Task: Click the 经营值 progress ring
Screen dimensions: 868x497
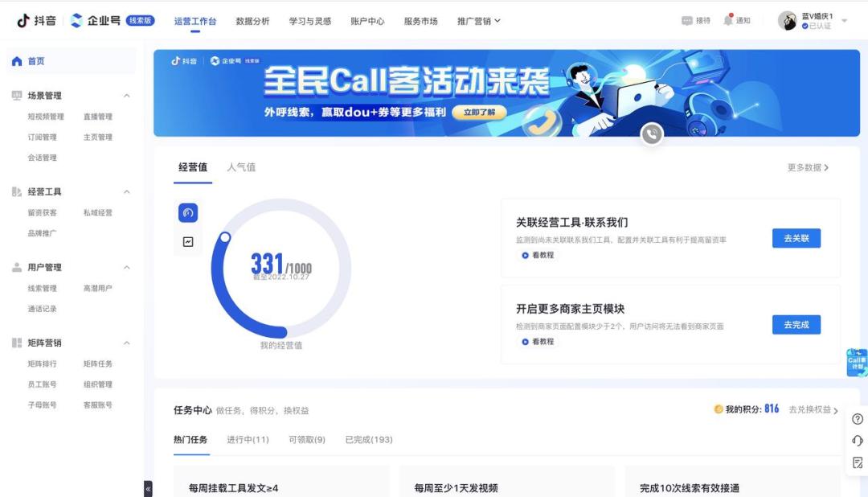Action: coord(280,269)
